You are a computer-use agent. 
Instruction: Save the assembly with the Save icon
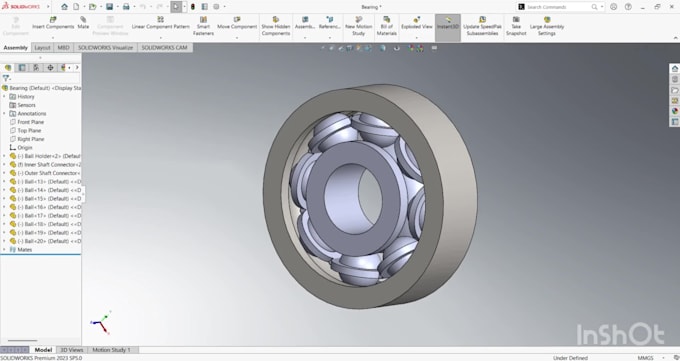pos(109,7)
